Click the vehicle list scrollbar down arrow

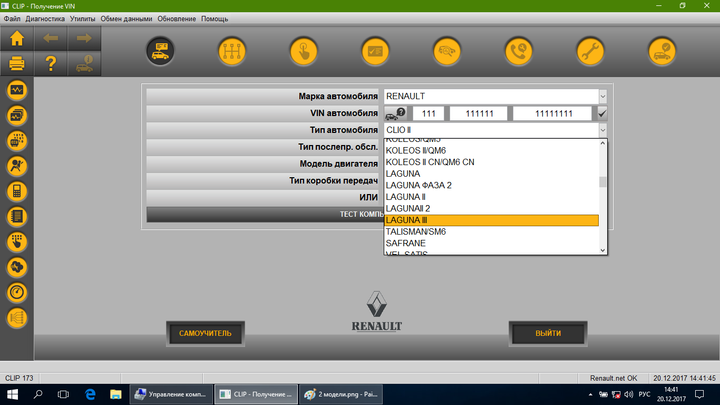click(603, 250)
